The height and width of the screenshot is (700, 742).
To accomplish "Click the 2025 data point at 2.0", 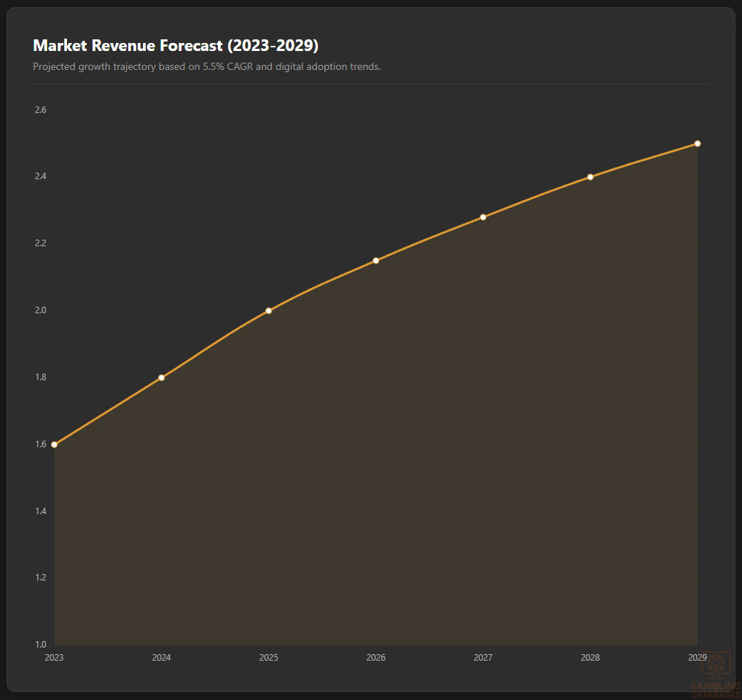I will coord(268,311).
